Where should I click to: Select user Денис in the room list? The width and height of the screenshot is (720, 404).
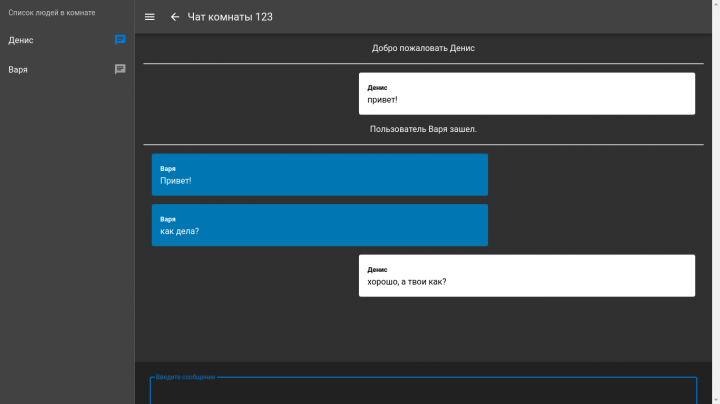pos(67,40)
